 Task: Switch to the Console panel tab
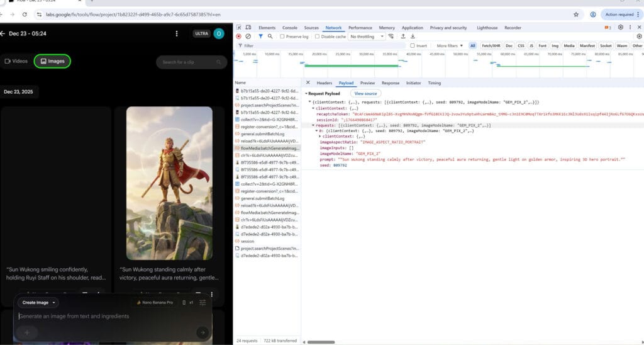pyautogui.click(x=289, y=28)
